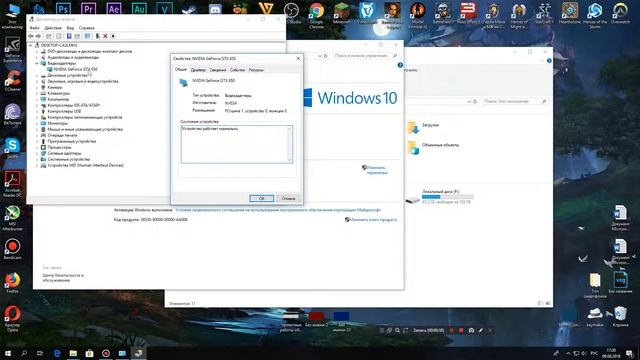Click OK in the NVIDIA properties dialog

click(262, 198)
